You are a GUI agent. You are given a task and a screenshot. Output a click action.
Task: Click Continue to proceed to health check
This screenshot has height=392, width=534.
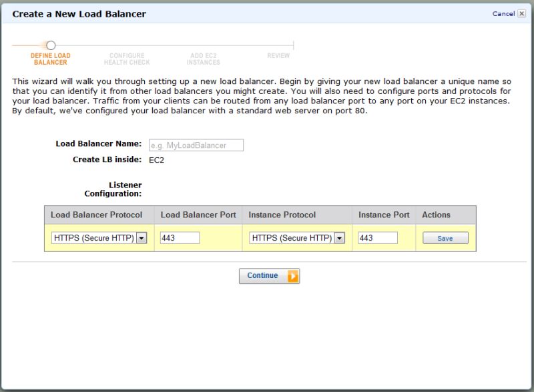point(266,275)
